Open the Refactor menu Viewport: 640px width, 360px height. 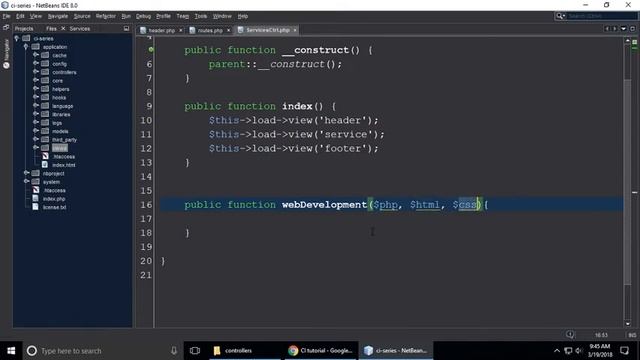tap(106, 16)
